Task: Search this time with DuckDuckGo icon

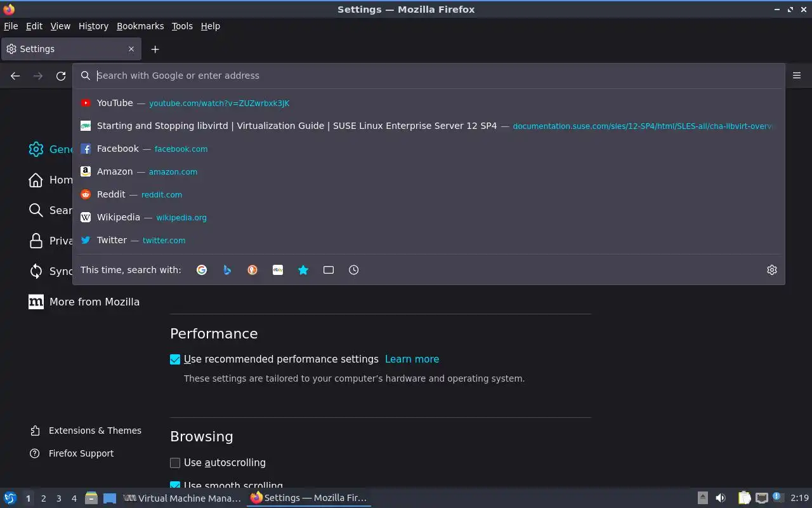Action: coord(252,270)
